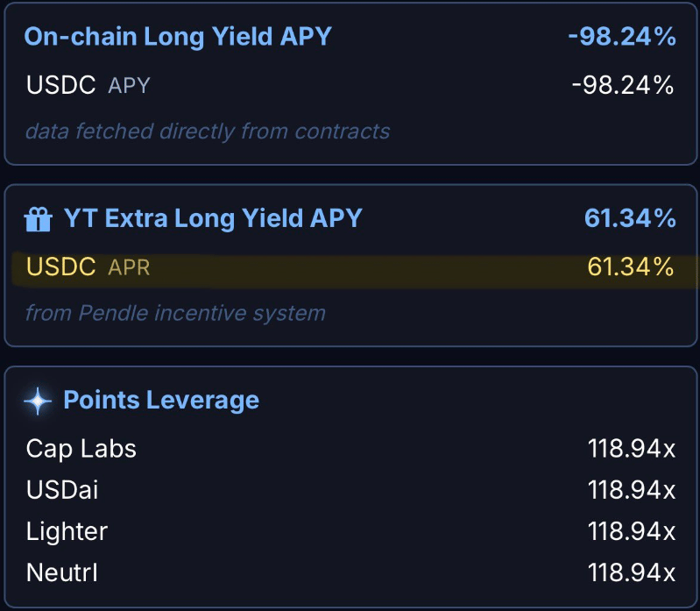
Task: Click the USDC label in the On-chain card
Action: click(x=61, y=85)
